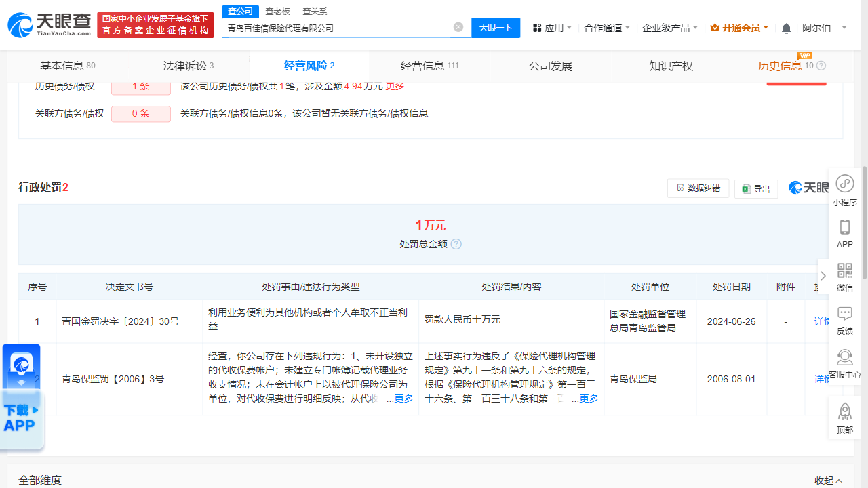
Task: Select the 公司发展 tab
Action: point(551,66)
